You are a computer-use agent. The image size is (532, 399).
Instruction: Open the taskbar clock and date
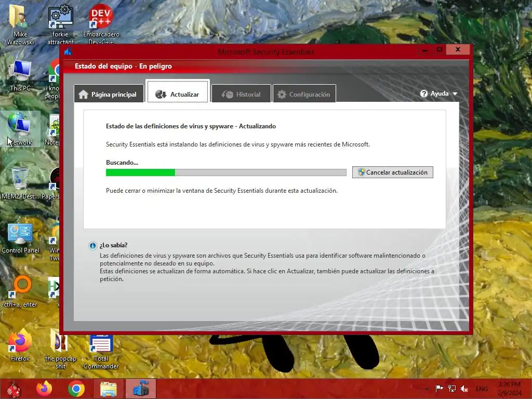pos(510,389)
